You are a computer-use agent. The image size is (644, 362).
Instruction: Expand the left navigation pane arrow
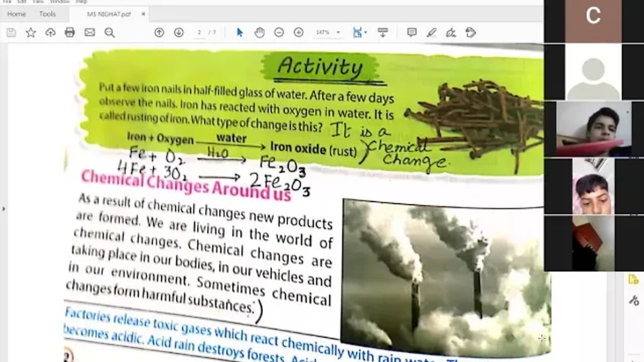[4, 208]
